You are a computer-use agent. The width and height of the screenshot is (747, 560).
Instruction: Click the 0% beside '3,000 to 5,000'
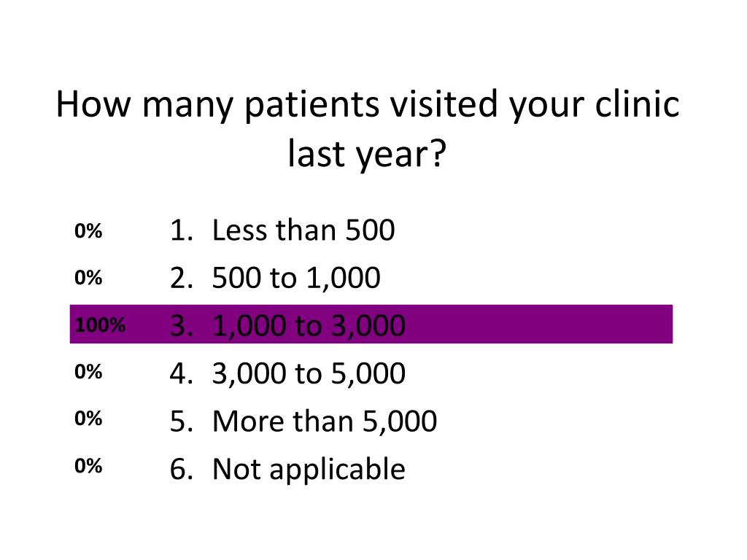[88, 372]
